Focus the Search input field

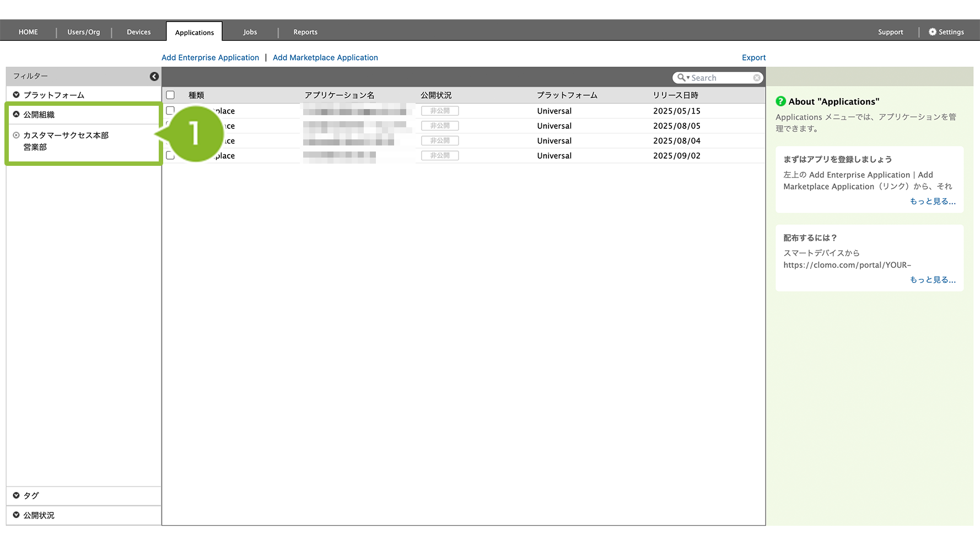720,78
